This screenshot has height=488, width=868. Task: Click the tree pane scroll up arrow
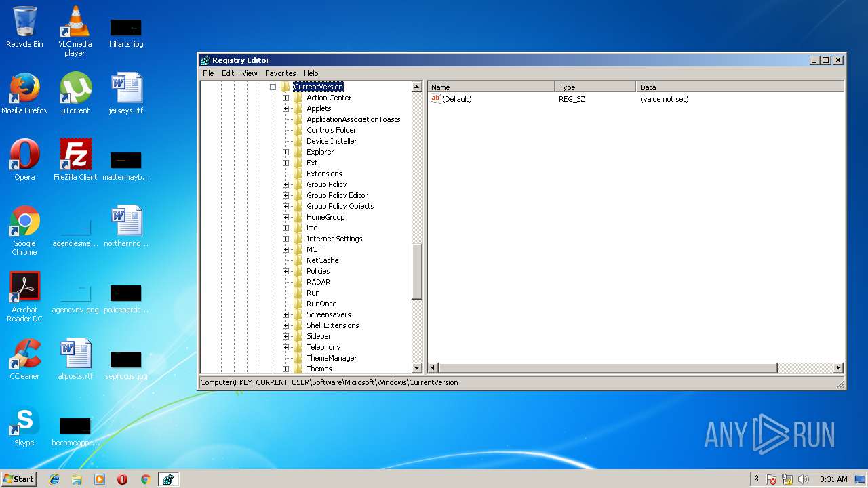click(x=417, y=87)
